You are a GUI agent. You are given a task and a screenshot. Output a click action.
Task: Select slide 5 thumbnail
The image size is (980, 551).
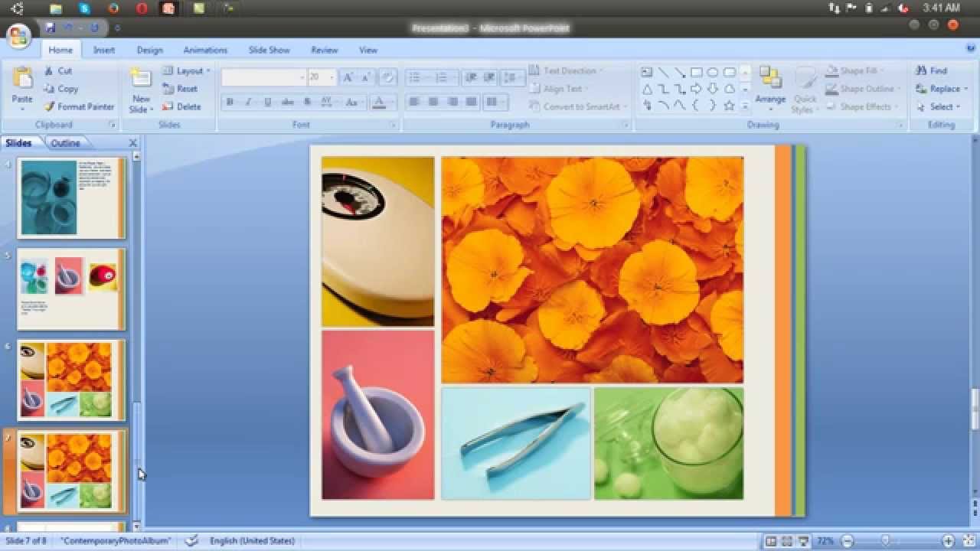tap(71, 289)
